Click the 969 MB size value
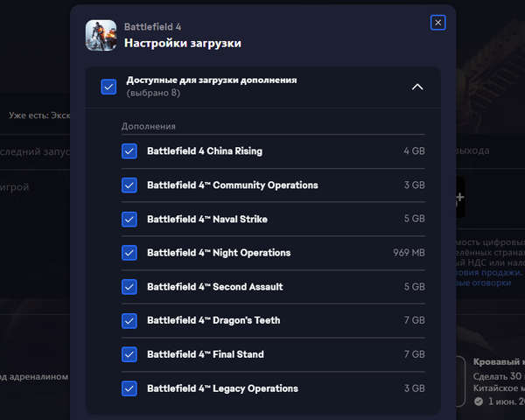Image resolution: width=525 pixels, height=420 pixels. point(409,253)
